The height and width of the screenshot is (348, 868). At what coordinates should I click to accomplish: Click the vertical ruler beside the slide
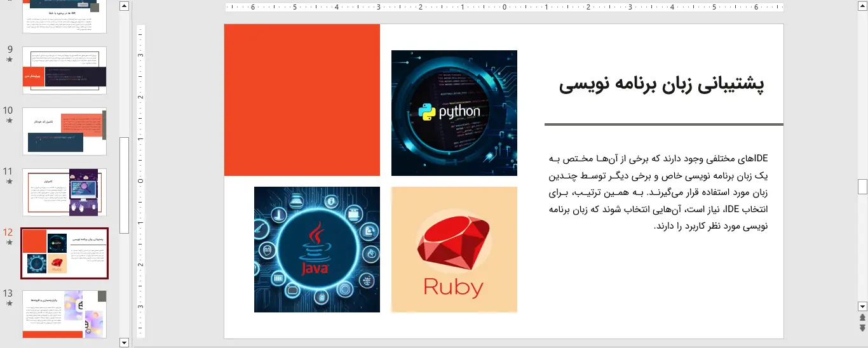coord(141,181)
